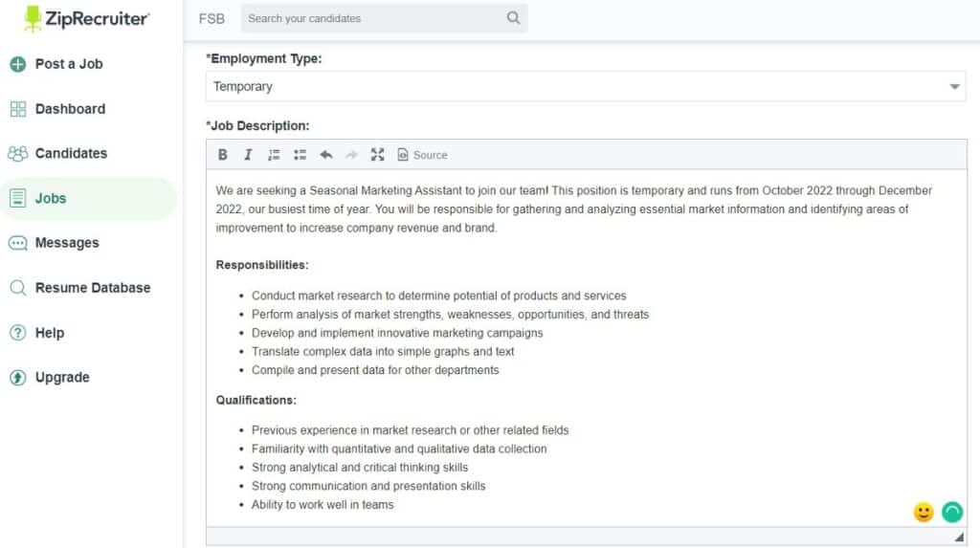Click in the candidate search field
Viewport: 980px width, 548px height.
[373, 18]
